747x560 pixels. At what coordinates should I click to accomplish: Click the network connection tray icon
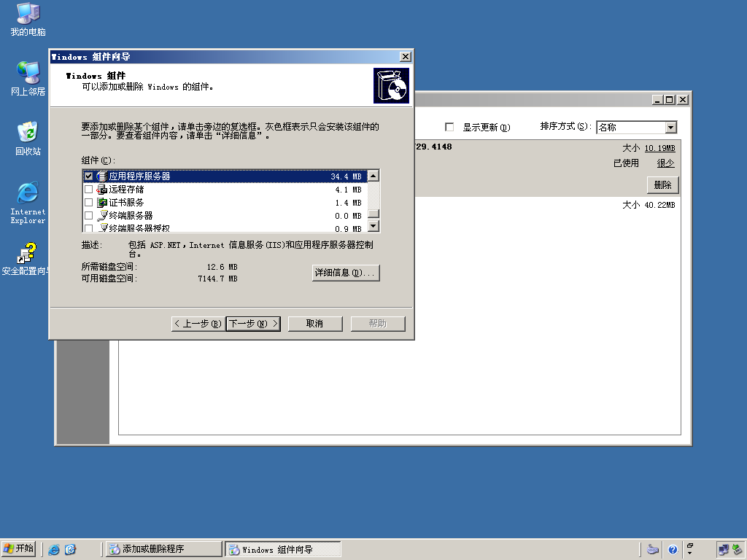(x=723, y=550)
